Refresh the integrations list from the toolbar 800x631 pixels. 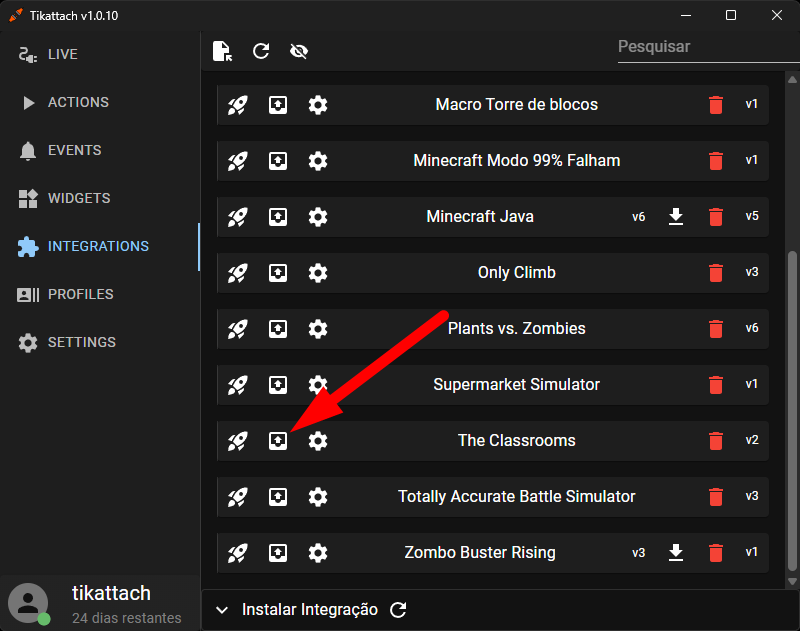(x=261, y=51)
